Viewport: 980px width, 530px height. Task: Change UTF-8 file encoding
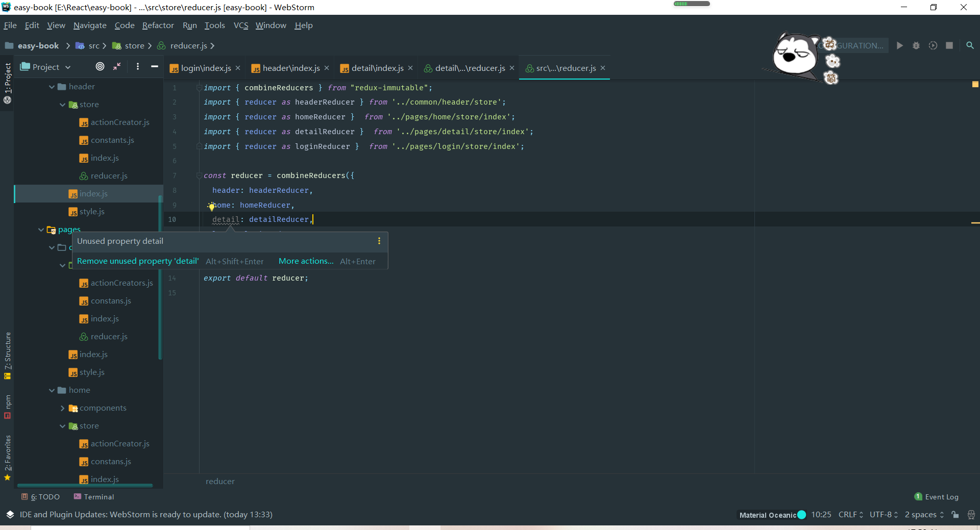[884, 515]
